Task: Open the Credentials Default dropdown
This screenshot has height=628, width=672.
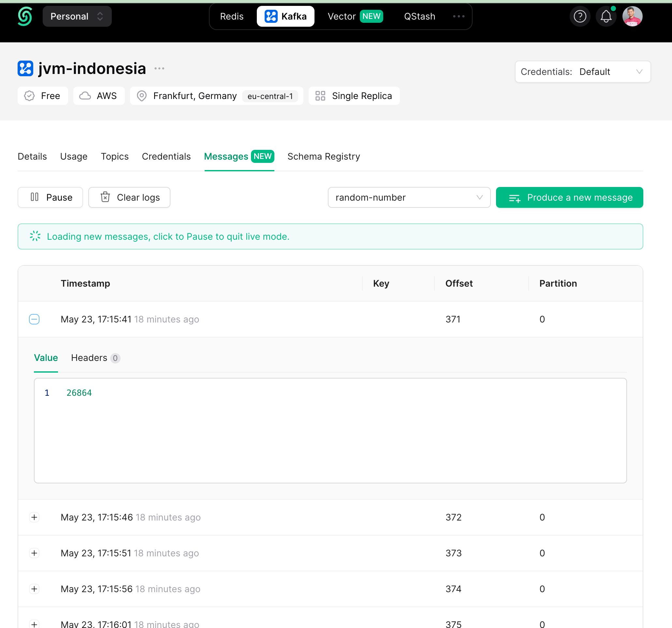Action: point(582,72)
